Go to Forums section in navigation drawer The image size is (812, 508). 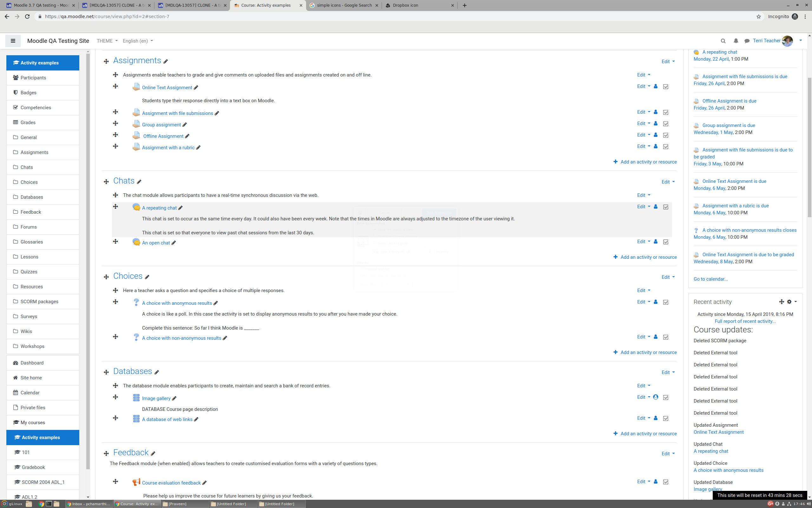43,227
